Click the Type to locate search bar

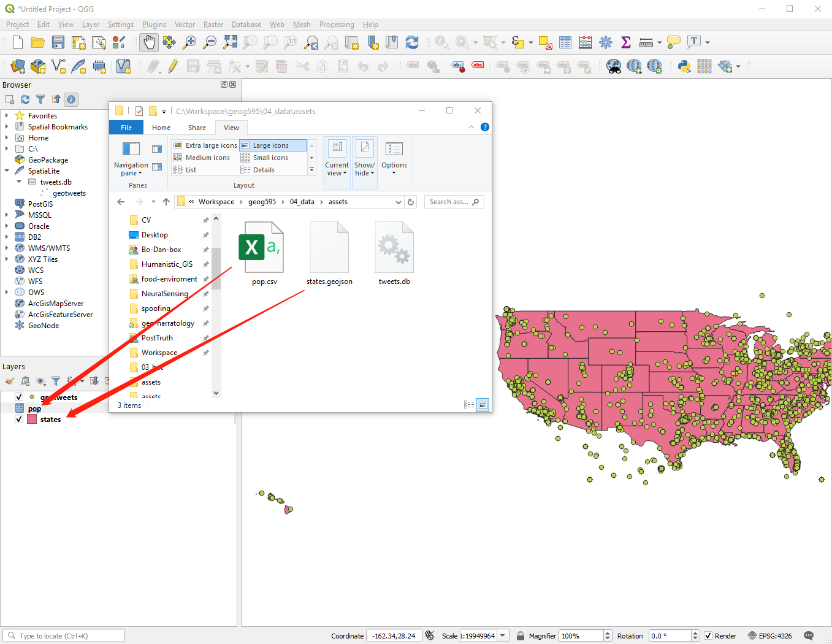63,635
